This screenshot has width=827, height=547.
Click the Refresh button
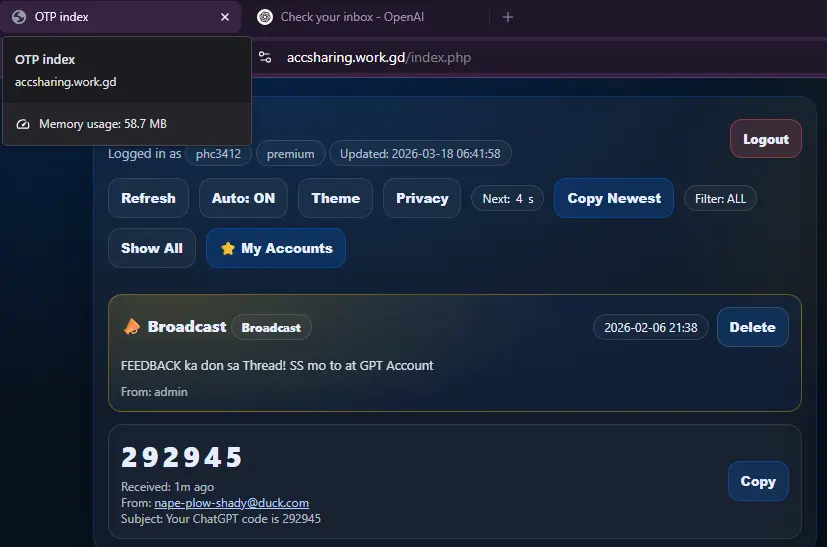(148, 198)
